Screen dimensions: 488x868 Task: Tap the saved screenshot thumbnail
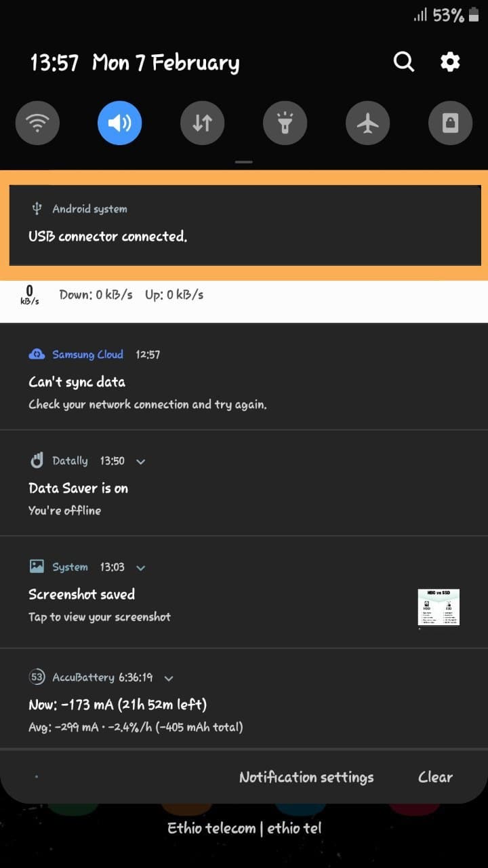coord(439,607)
